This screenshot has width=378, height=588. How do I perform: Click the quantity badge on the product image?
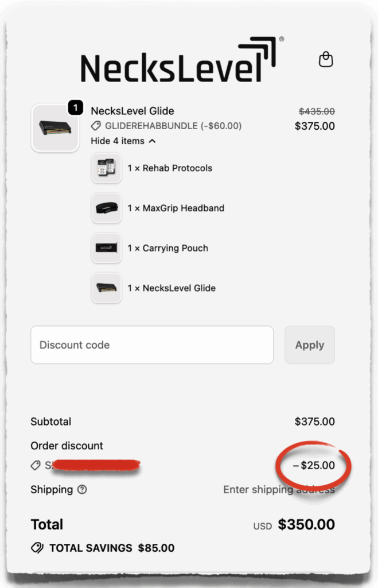tap(75, 107)
